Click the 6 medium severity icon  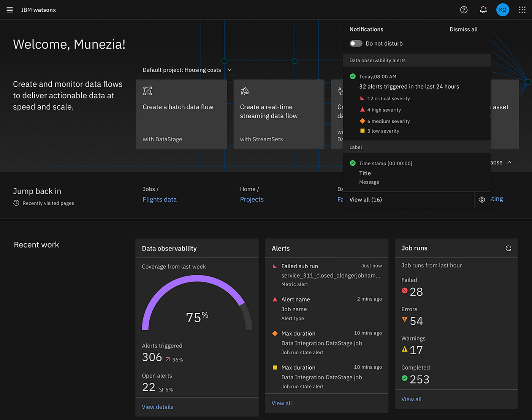tap(362, 121)
